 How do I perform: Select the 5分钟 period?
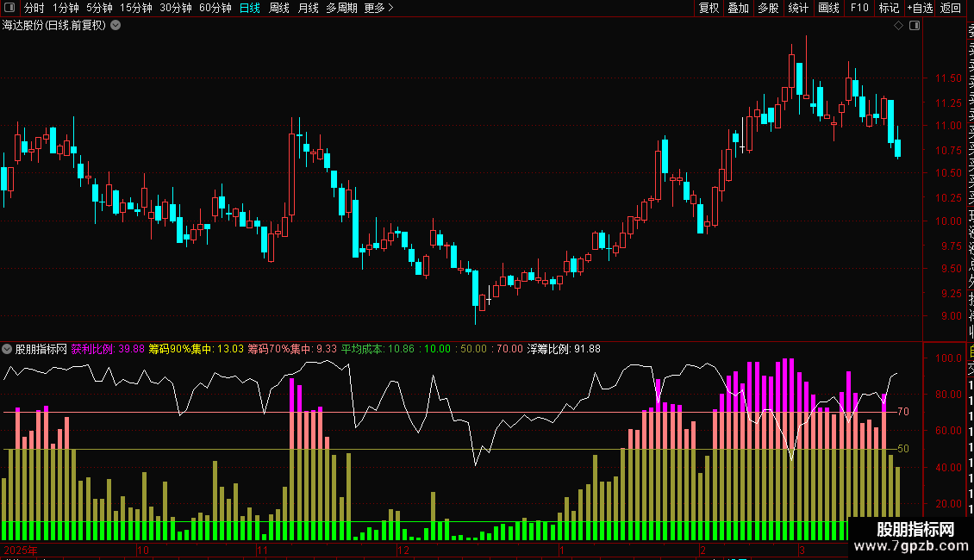point(99,8)
